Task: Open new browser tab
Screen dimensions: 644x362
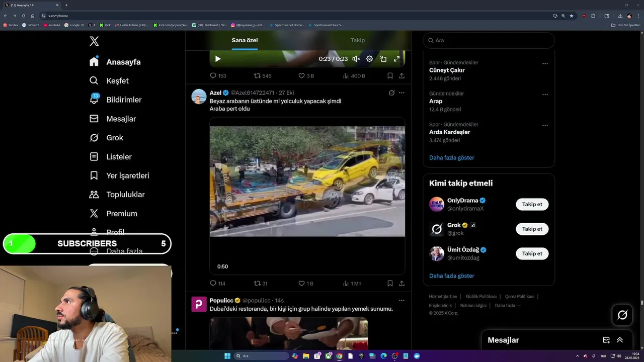Action: (66, 5)
